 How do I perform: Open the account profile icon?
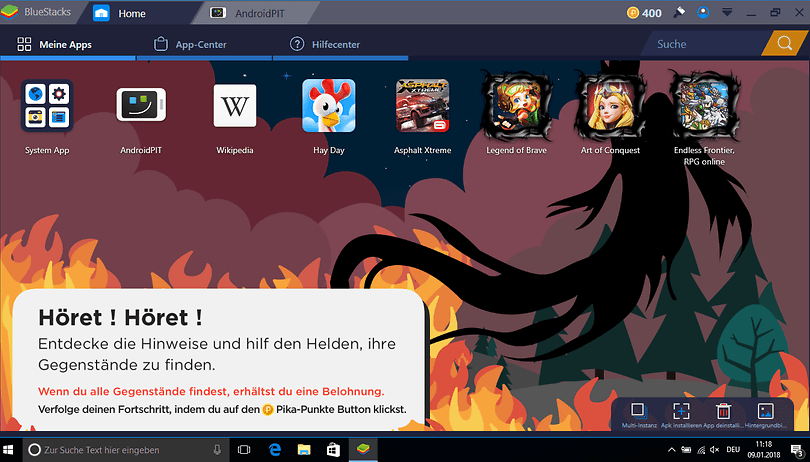[703, 12]
